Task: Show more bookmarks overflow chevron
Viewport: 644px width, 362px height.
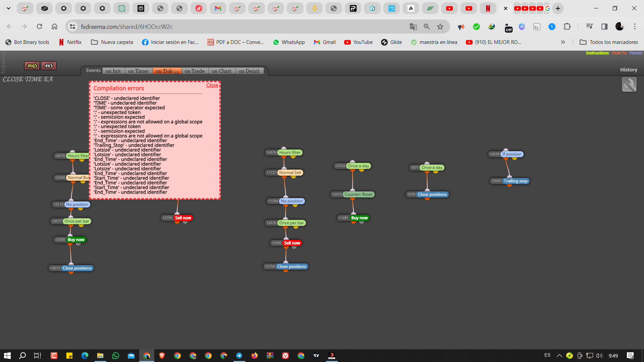Action: click(x=563, y=42)
